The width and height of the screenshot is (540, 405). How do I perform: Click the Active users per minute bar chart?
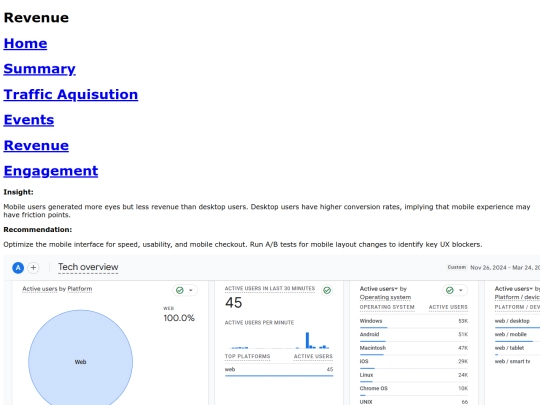(x=279, y=340)
